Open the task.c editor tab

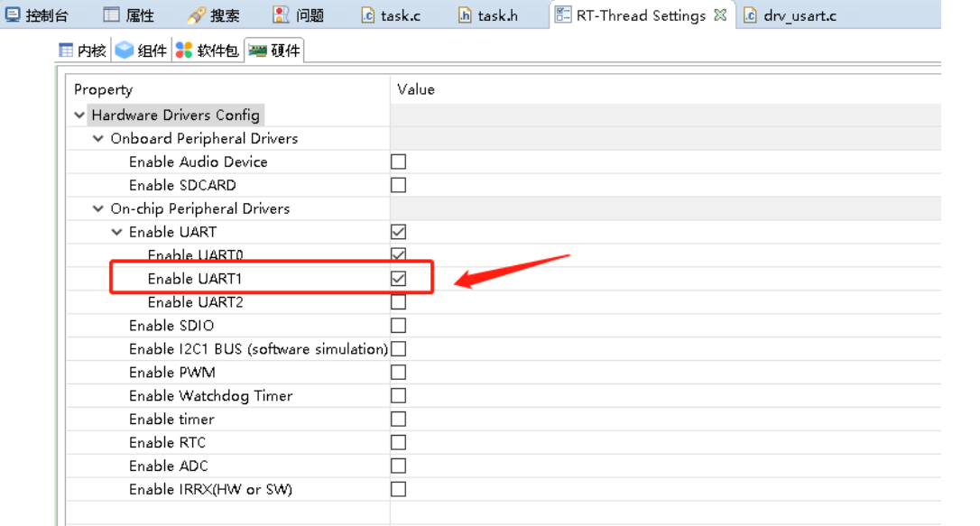point(391,15)
